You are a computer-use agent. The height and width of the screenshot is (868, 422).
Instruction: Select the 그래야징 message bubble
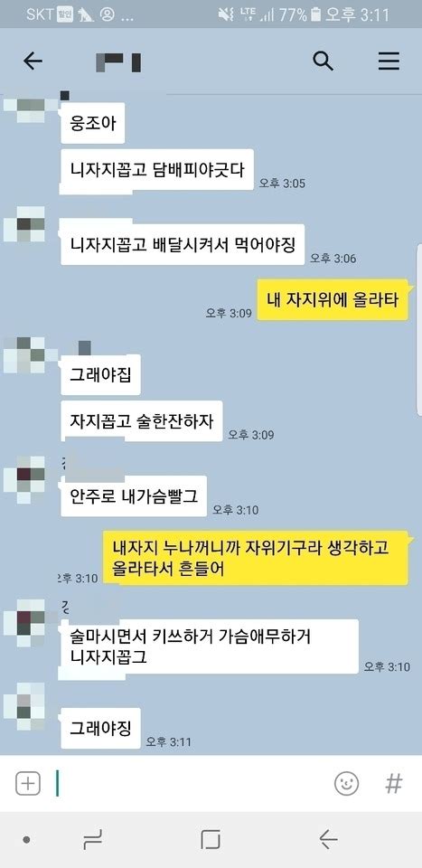tap(100, 727)
